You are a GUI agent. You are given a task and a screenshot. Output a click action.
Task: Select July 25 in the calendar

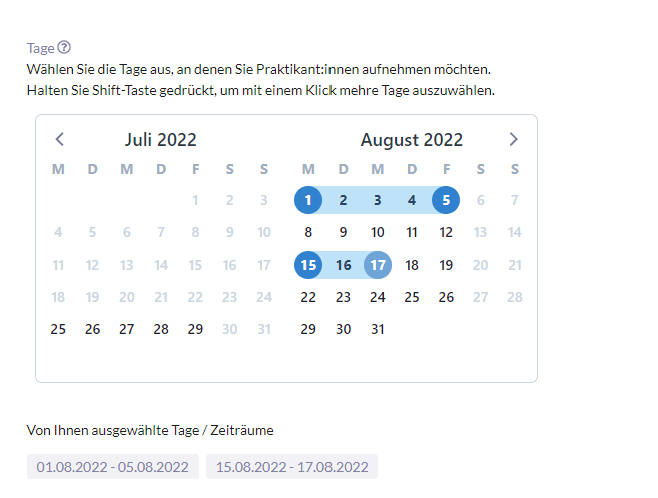tap(58, 329)
